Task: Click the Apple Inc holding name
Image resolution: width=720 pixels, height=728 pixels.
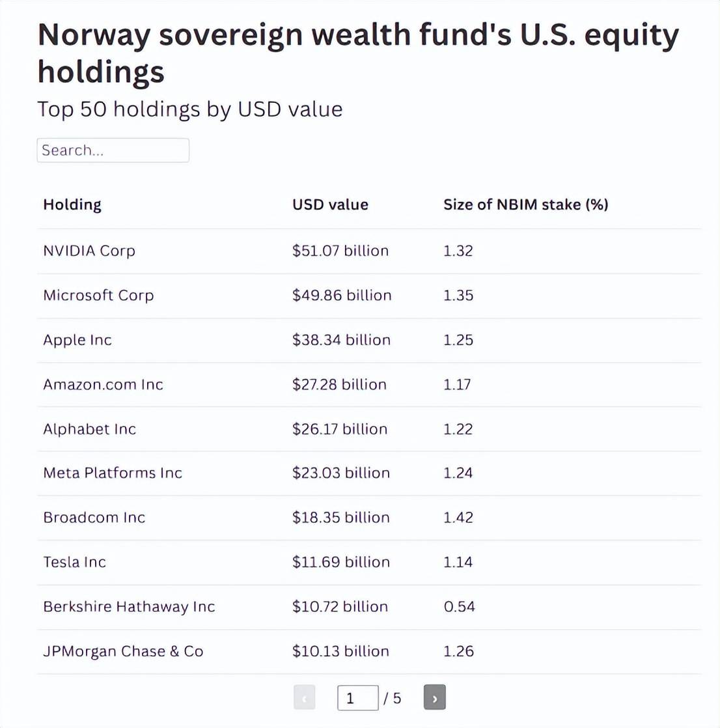Action: pyautogui.click(x=77, y=340)
